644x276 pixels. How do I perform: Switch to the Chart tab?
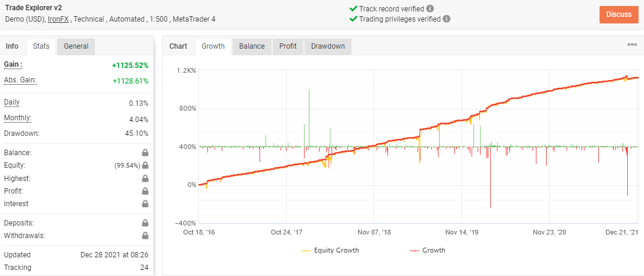(178, 46)
